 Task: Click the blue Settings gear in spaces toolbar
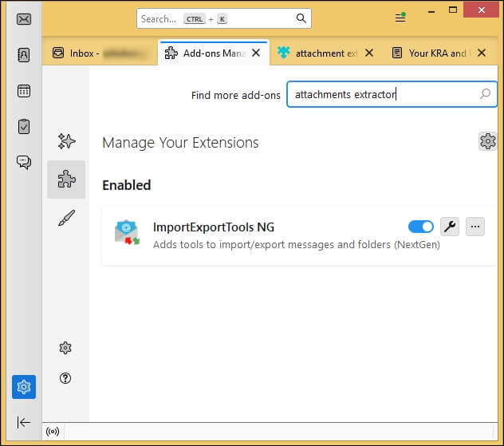(x=24, y=387)
